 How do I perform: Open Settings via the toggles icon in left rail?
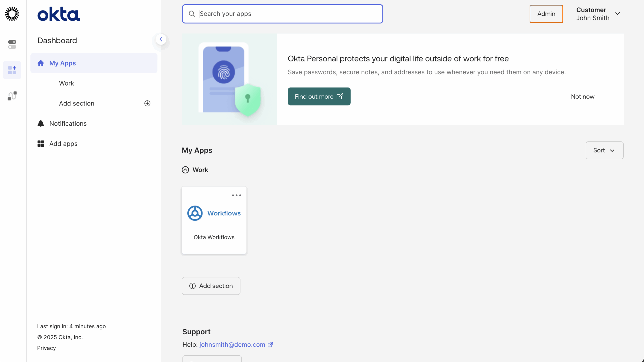12,44
